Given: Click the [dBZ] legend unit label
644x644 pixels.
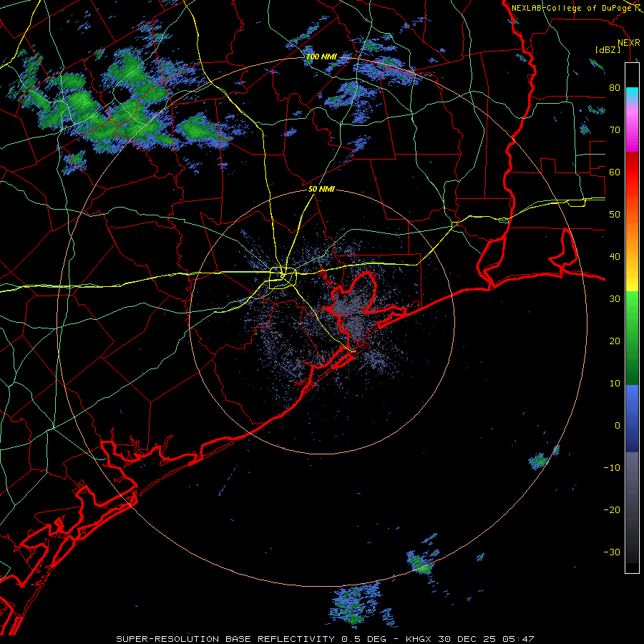Looking at the screenshot, I should [608, 49].
